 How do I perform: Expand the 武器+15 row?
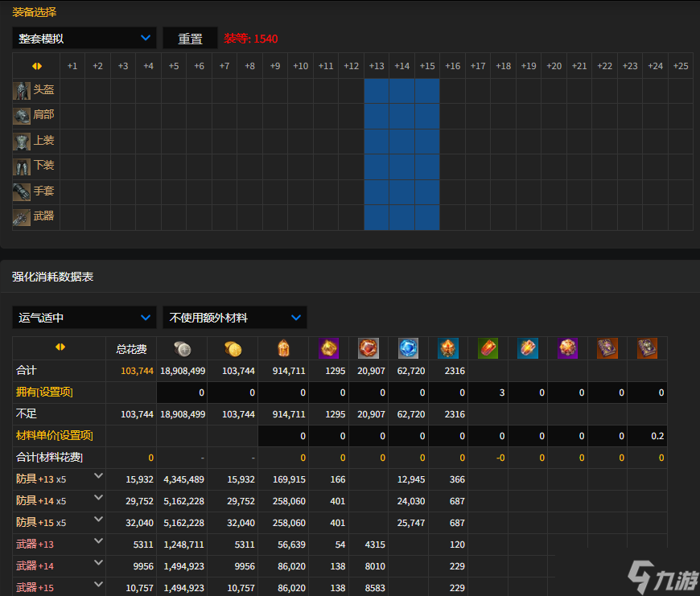pyautogui.click(x=99, y=584)
